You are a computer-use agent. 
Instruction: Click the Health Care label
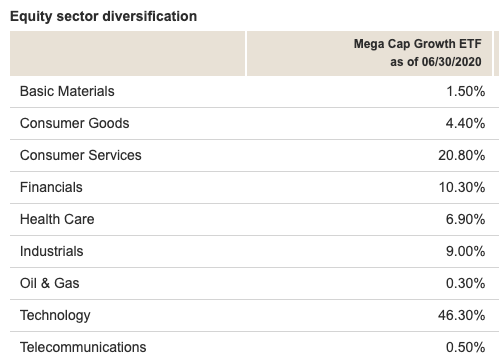point(57,219)
